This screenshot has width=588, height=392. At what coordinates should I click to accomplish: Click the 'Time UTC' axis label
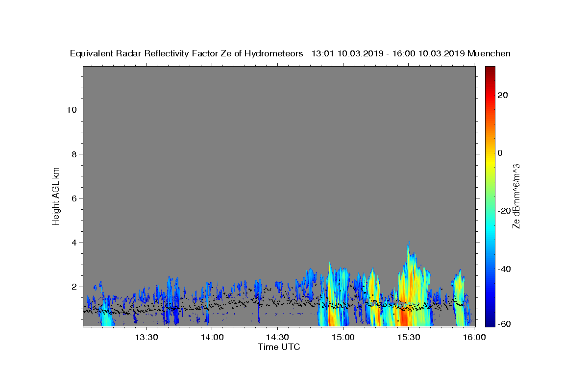click(279, 347)
